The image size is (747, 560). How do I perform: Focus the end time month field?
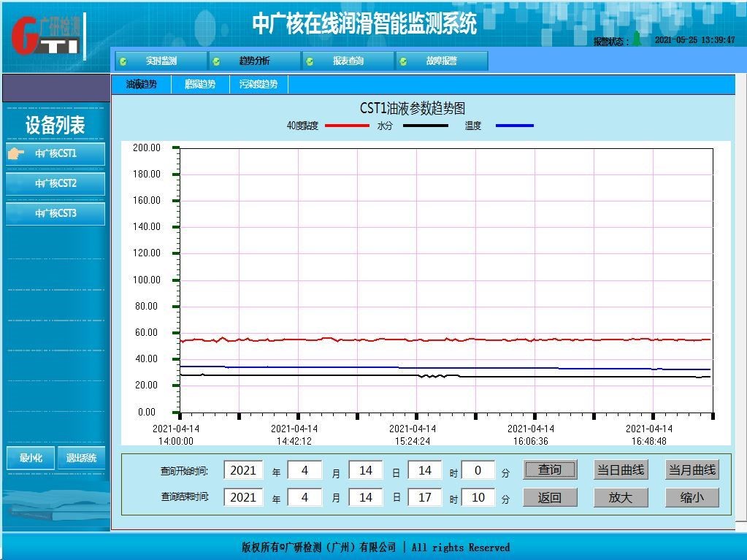point(305,498)
